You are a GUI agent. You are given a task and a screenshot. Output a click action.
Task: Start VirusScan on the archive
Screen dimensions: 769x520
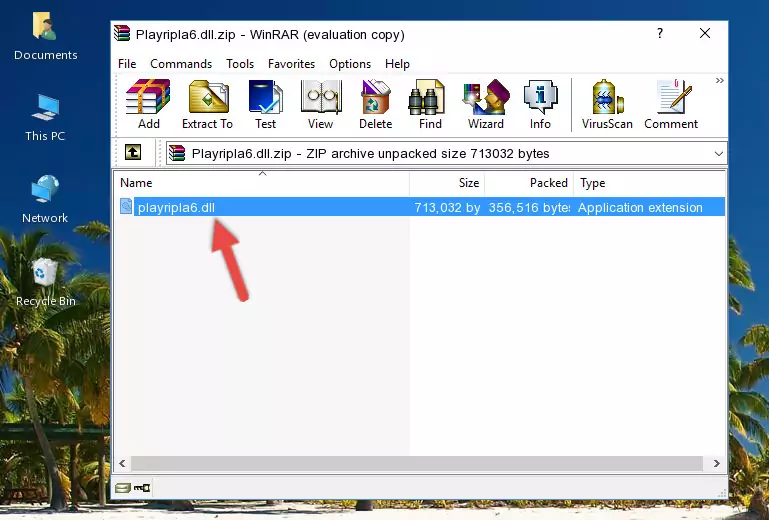607,104
